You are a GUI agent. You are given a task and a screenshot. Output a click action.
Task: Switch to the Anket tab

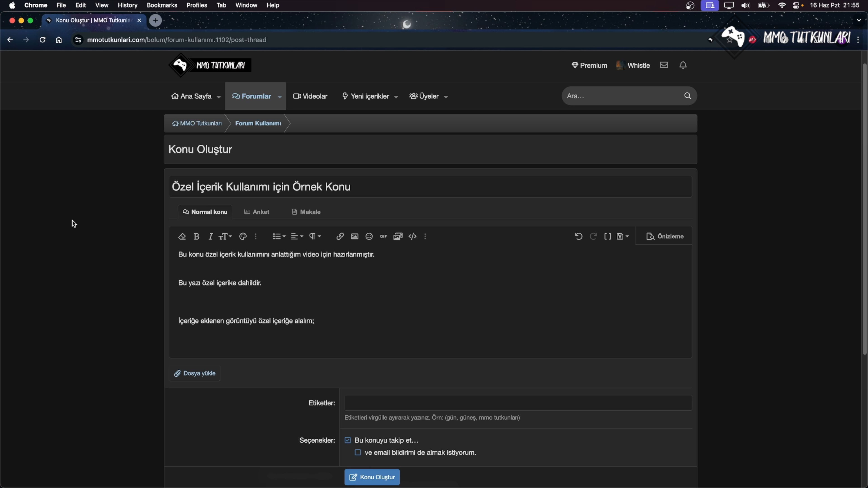click(257, 212)
